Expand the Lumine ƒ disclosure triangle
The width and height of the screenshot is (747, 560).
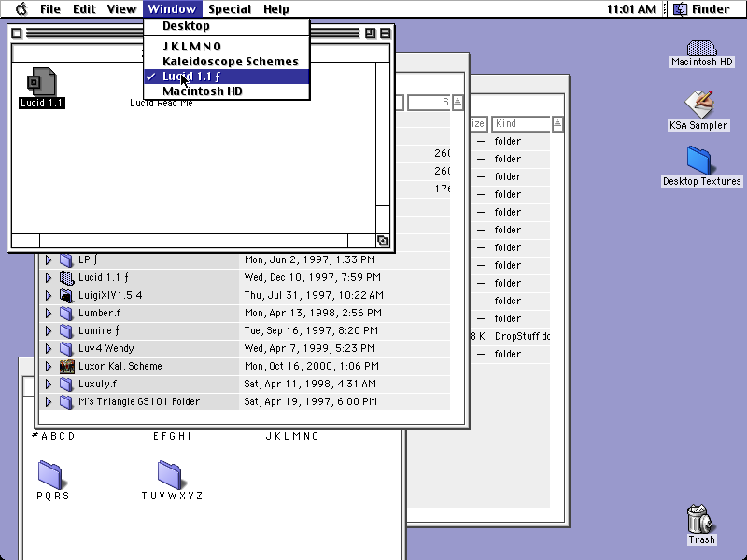[x=49, y=331]
